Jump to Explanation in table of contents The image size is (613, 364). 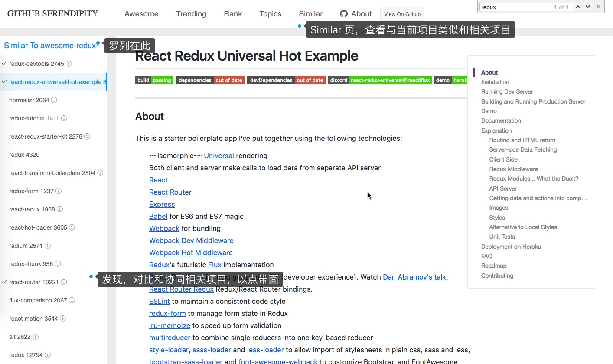click(x=496, y=130)
